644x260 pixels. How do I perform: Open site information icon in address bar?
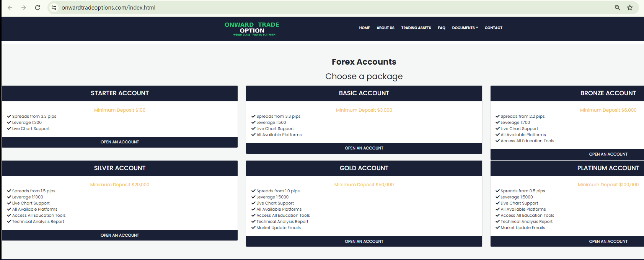point(54,8)
